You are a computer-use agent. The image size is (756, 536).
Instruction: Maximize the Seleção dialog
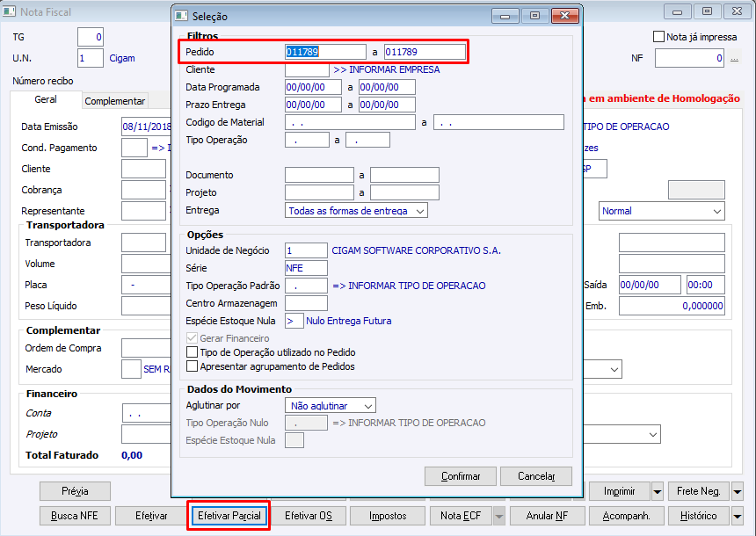[x=534, y=16]
